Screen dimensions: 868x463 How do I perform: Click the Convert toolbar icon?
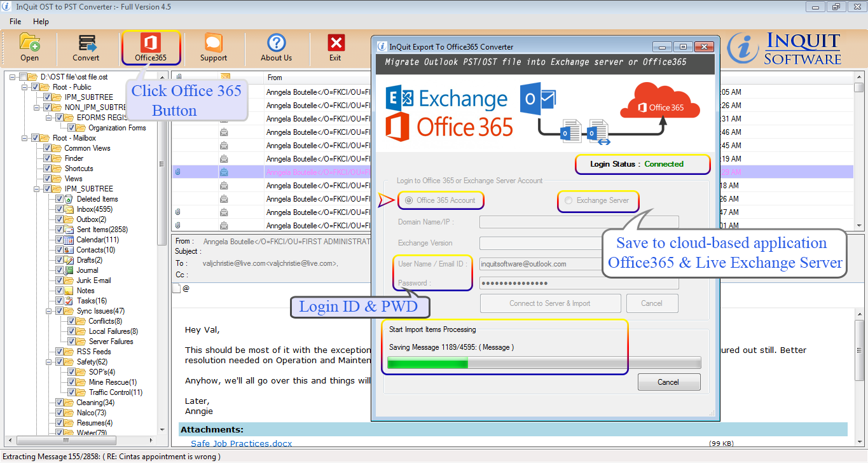[86, 48]
